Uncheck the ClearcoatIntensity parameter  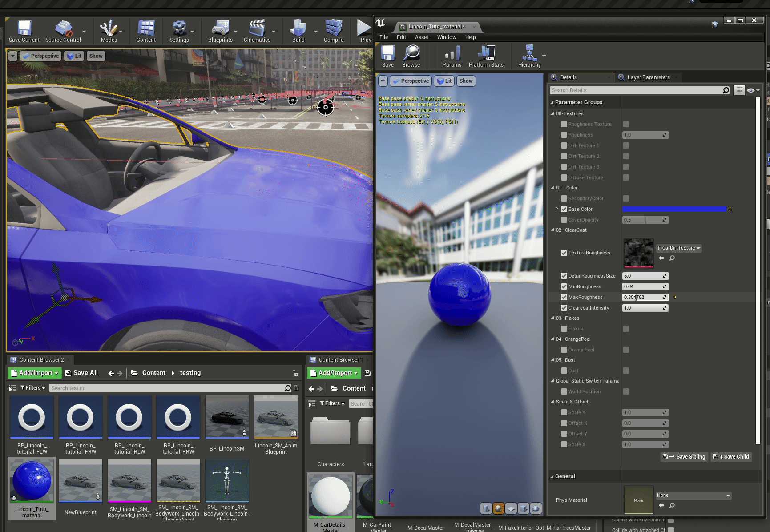coord(564,308)
